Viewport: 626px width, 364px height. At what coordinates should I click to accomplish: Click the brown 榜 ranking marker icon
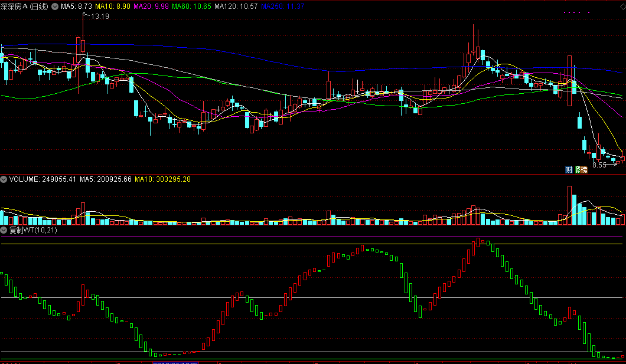(x=584, y=170)
